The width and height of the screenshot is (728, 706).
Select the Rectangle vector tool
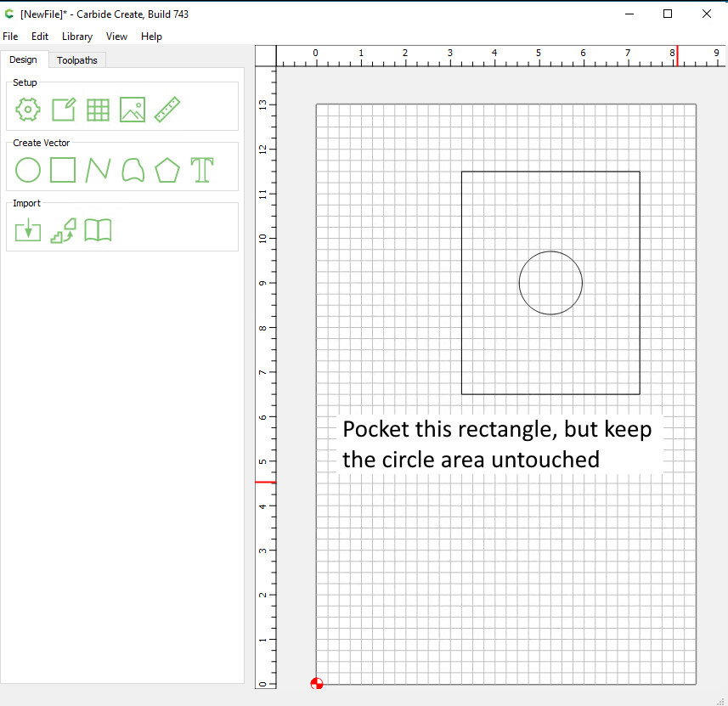[63, 170]
